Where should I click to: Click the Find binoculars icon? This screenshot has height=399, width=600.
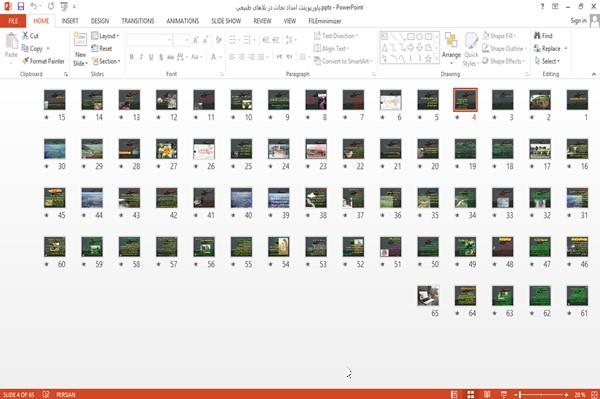pyautogui.click(x=537, y=36)
